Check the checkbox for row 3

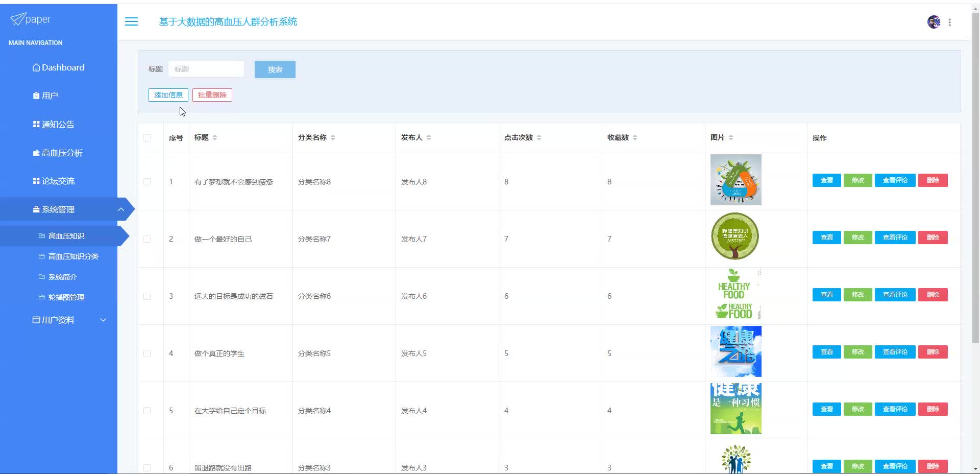click(147, 296)
